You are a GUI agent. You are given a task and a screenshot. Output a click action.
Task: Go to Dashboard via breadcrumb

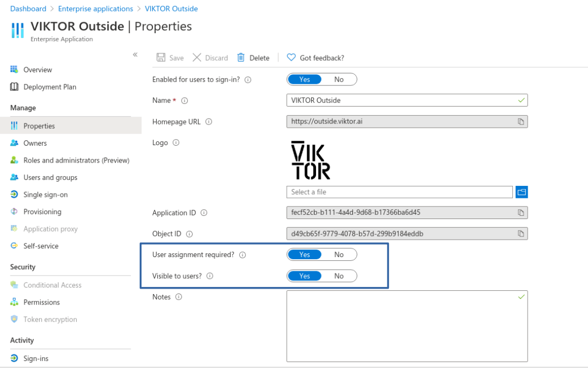coord(28,9)
